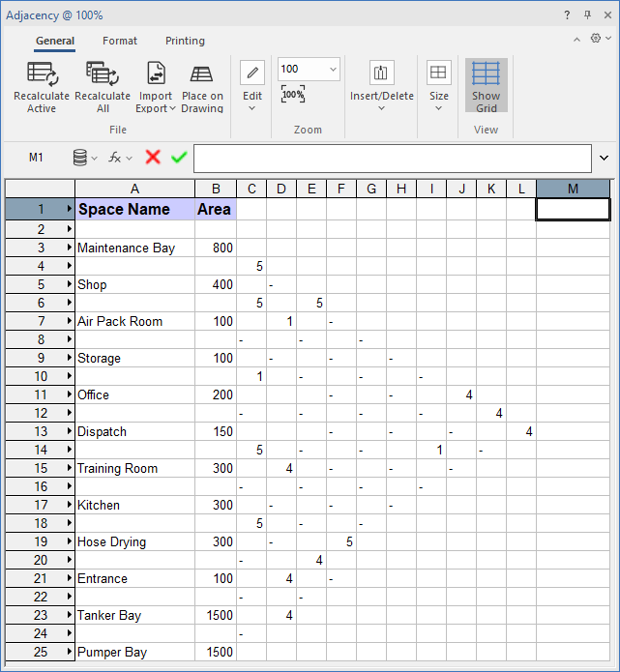Click the Recalculate Active icon
Screen dimensions: 620x672
[42, 74]
